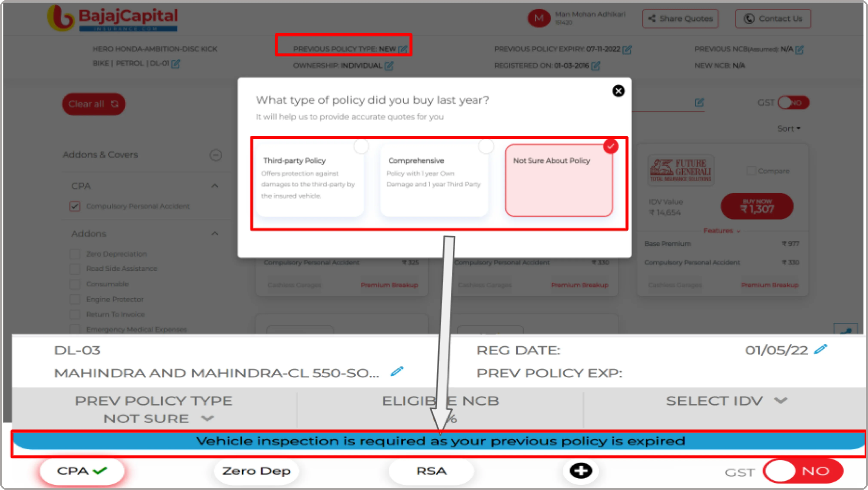Toggle the GST switch in top panel
Screen dimensions: 868x490
point(794,103)
